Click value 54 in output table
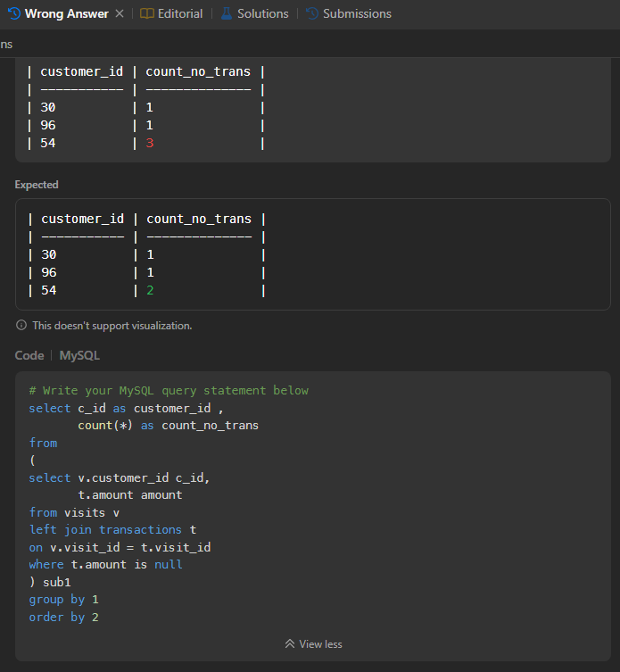 pos(48,143)
